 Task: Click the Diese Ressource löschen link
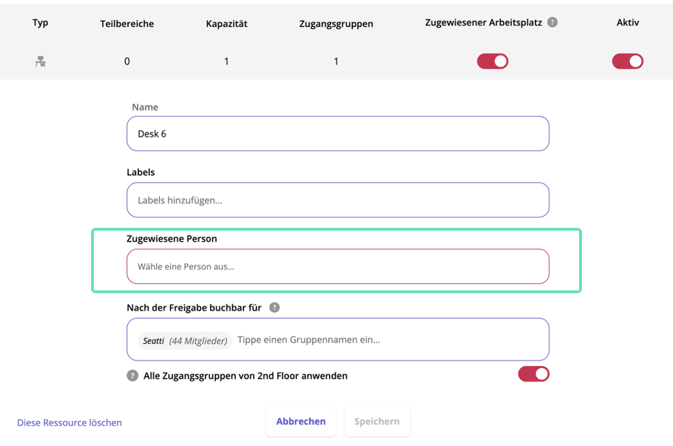tap(69, 423)
